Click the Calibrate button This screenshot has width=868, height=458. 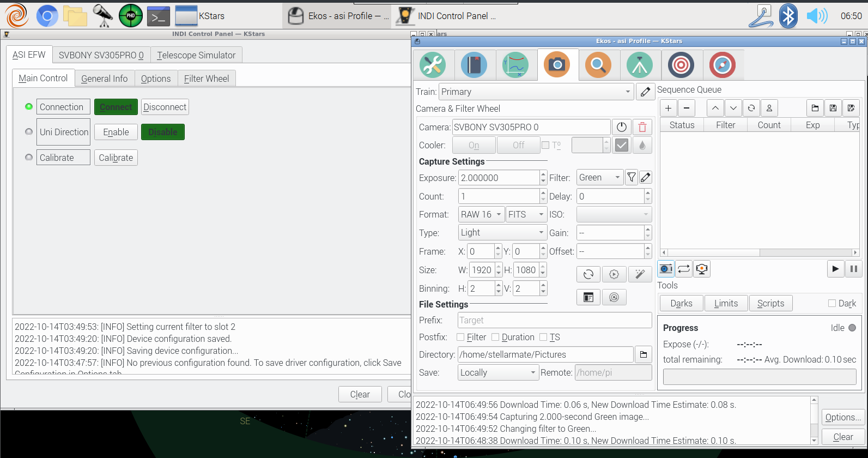116,158
